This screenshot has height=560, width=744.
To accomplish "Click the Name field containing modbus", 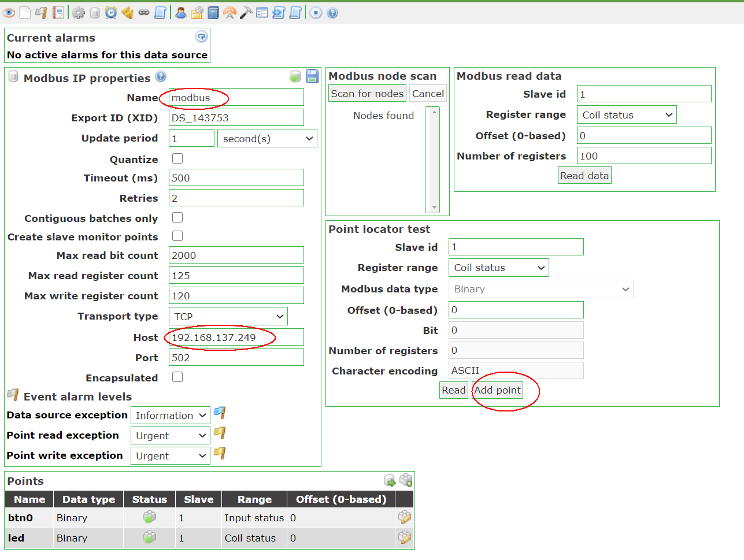I will (236, 97).
